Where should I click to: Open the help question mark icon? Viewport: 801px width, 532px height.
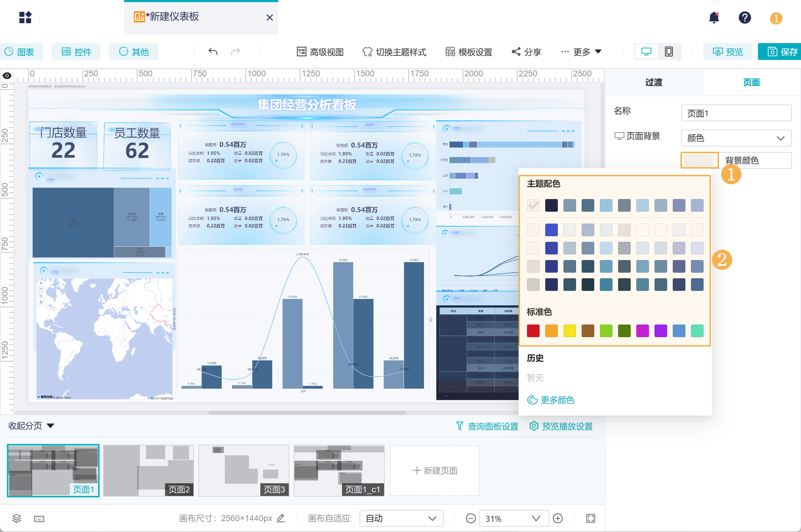click(x=745, y=18)
